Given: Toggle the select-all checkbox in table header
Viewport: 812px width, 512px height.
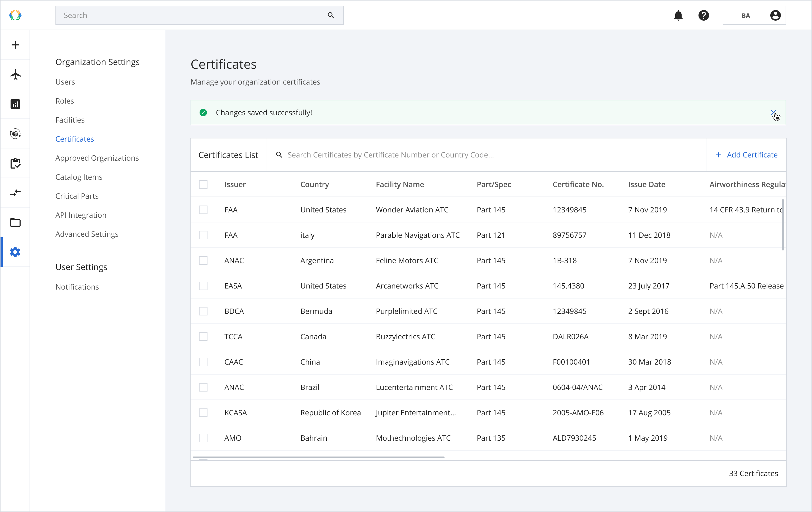Looking at the screenshot, I should click(203, 184).
